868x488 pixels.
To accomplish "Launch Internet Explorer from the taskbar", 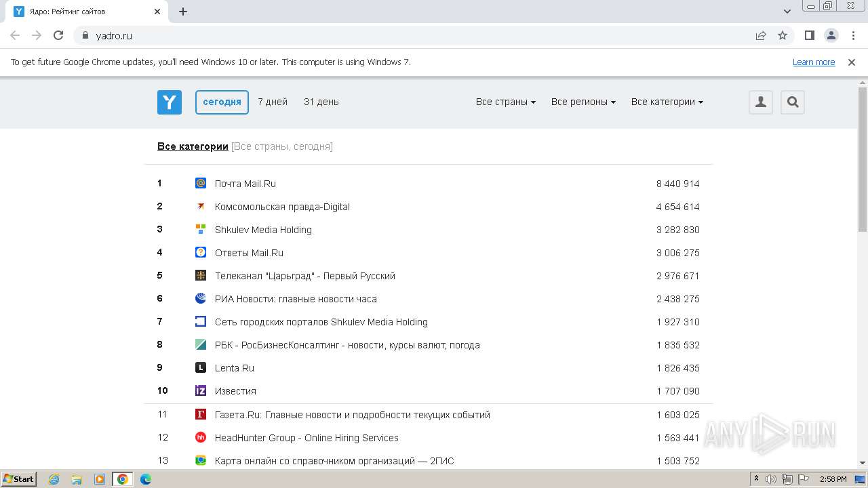I will coord(54,479).
